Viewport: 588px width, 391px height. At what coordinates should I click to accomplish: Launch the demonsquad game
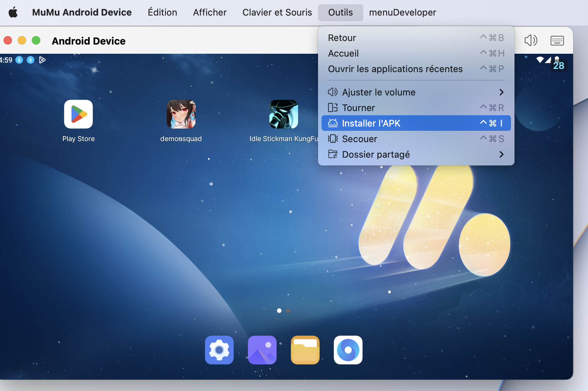181,114
